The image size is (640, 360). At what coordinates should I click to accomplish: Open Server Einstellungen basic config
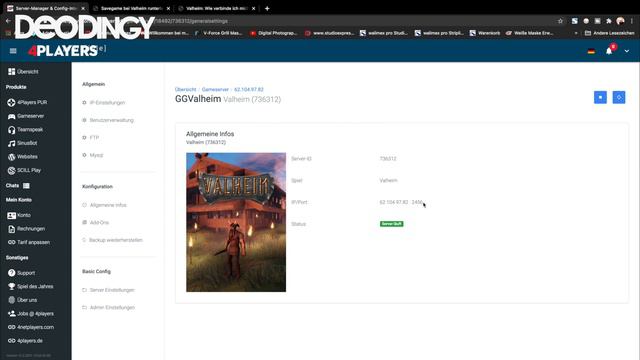click(108, 290)
